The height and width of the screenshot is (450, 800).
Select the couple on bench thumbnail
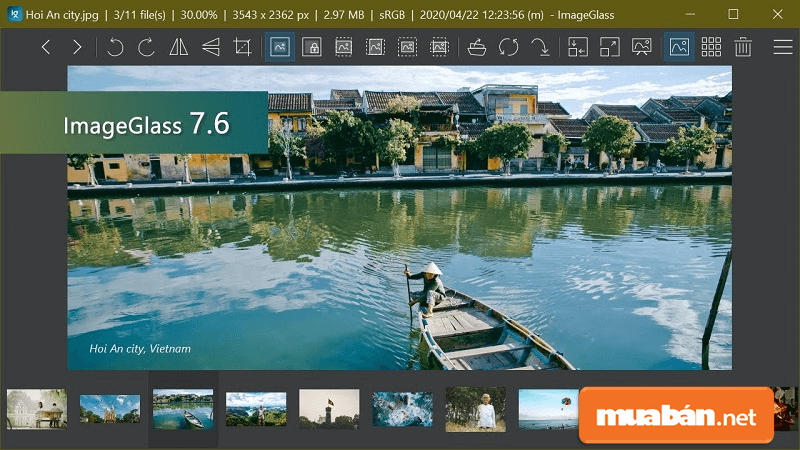pyautogui.click(x=37, y=409)
